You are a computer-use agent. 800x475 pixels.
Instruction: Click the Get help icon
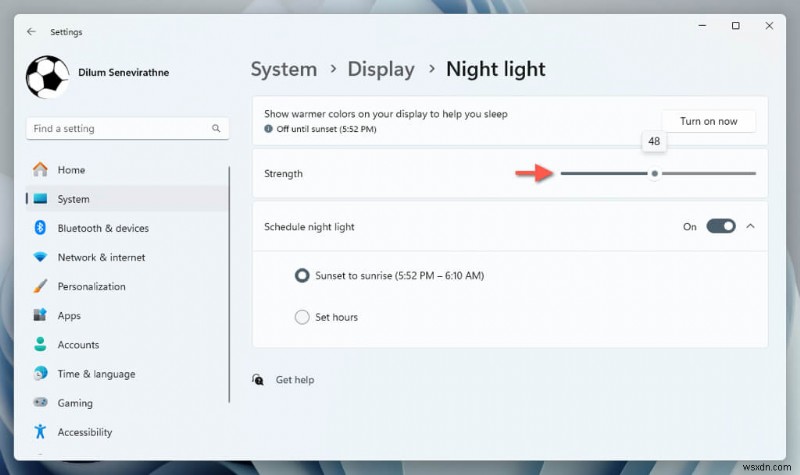pos(258,380)
